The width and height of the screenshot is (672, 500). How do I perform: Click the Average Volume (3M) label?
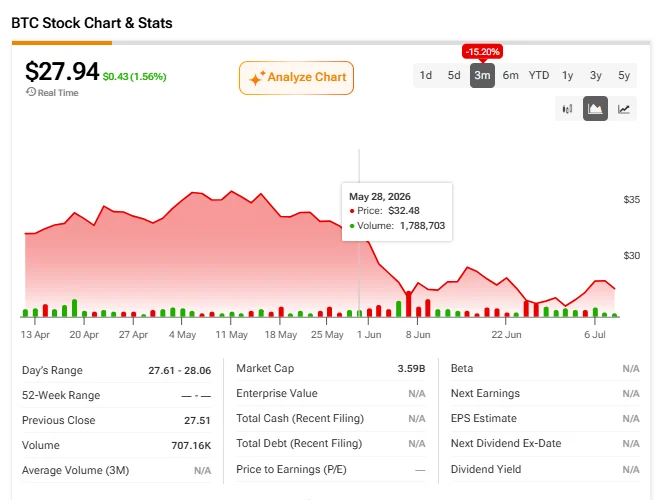coord(75,470)
